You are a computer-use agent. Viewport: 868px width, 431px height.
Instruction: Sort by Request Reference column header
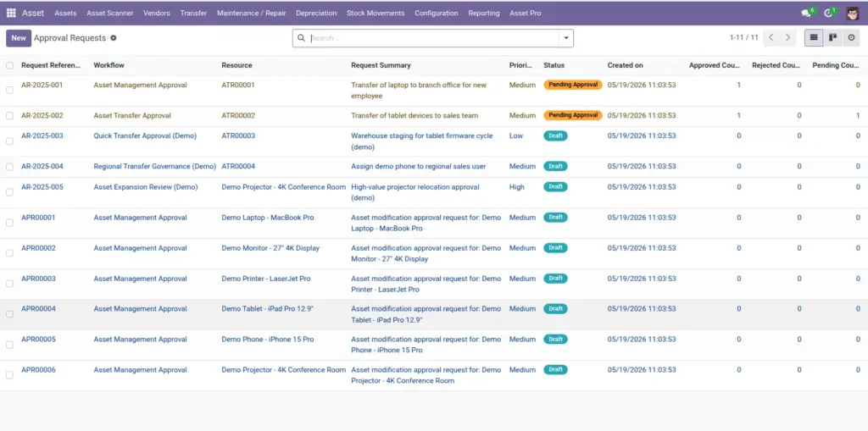(51, 65)
